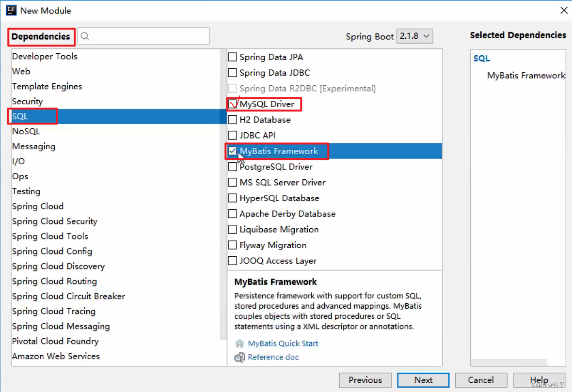The width and height of the screenshot is (572, 392).
Task: Check the Flyway Migration checkbox
Action: click(232, 245)
